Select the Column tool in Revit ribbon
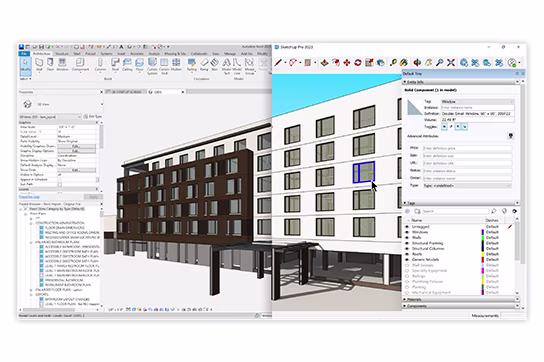The image size is (544, 362). point(100,65)
